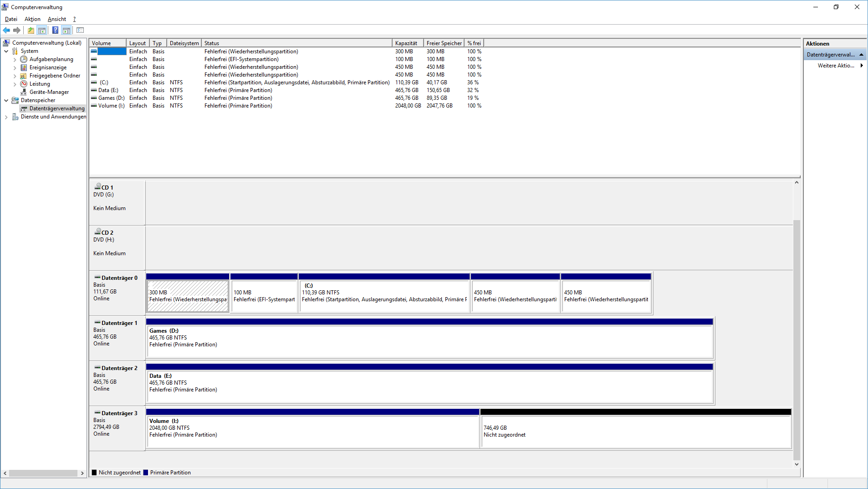Click the Datenträger 0 disk label
The height and width of the screenshot is (489, 868).
tap(117, 293)
